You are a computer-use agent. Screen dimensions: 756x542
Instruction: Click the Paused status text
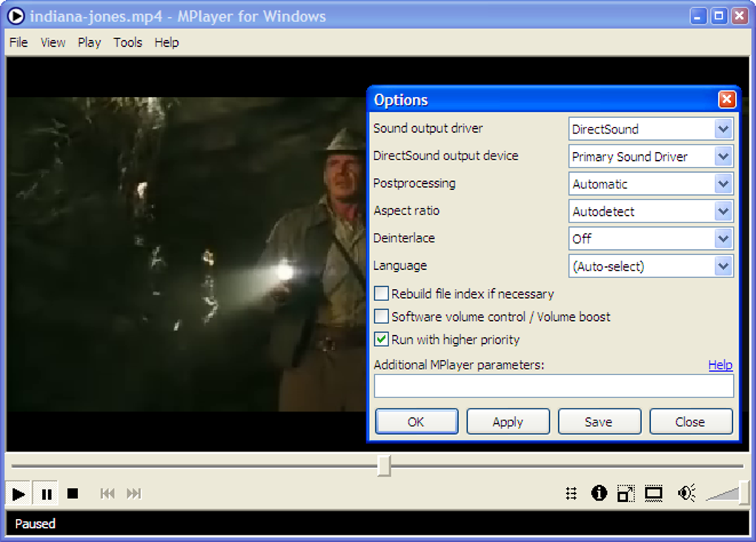pyautogui.click(x=35, y=523)
